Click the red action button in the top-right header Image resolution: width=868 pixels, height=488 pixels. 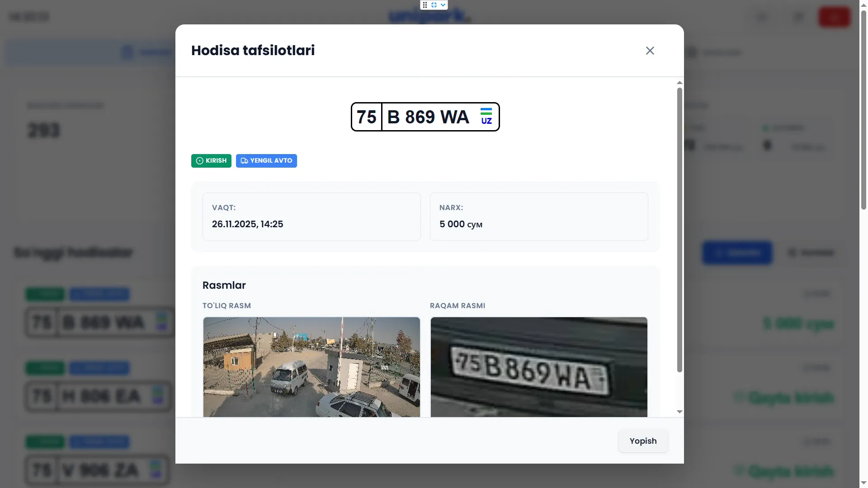tap(834, 17)
